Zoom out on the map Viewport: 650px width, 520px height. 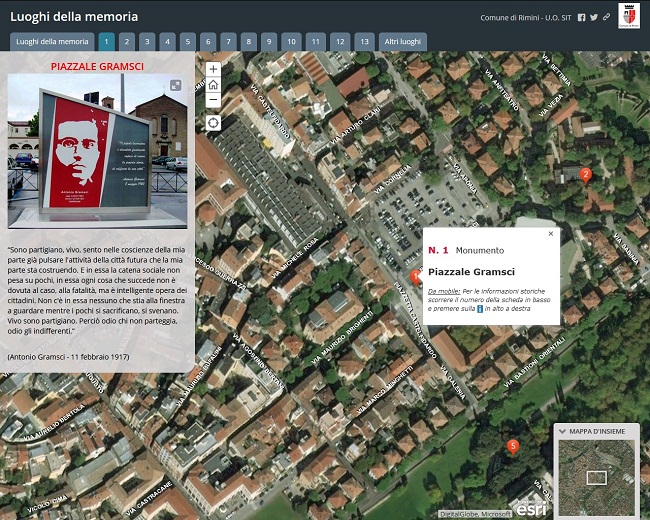click(x=213, y=100)
